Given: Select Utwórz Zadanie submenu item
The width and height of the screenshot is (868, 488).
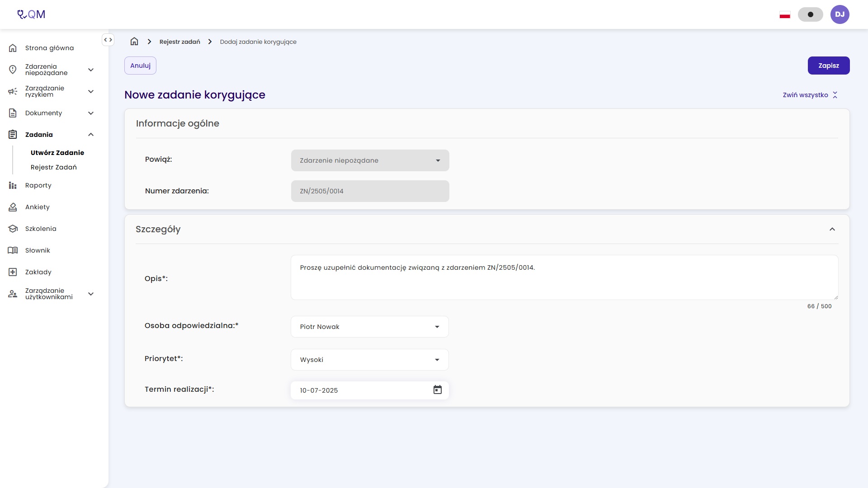Looking at the screenshot, I should [57, 153].
